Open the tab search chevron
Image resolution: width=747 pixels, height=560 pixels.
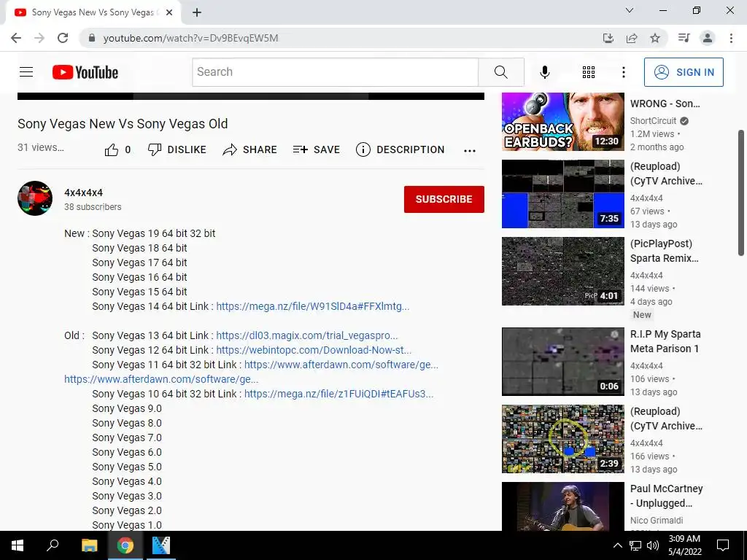point(630,10)
